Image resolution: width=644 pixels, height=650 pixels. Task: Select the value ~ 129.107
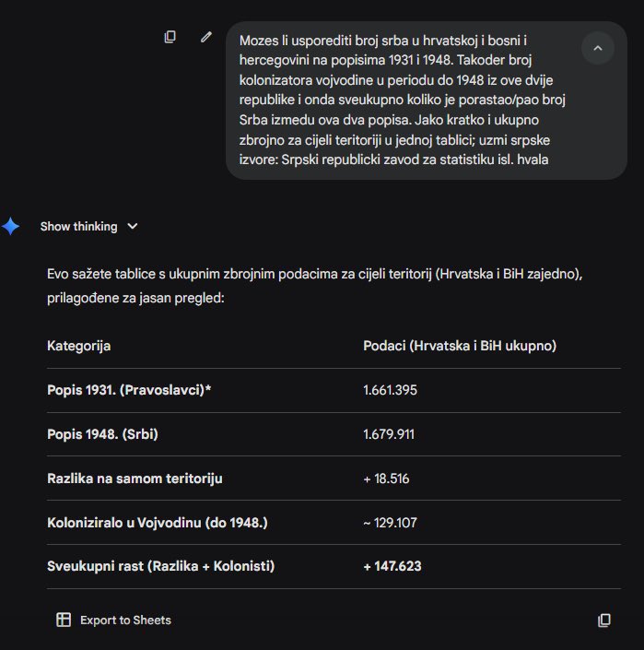click(390, 523)
